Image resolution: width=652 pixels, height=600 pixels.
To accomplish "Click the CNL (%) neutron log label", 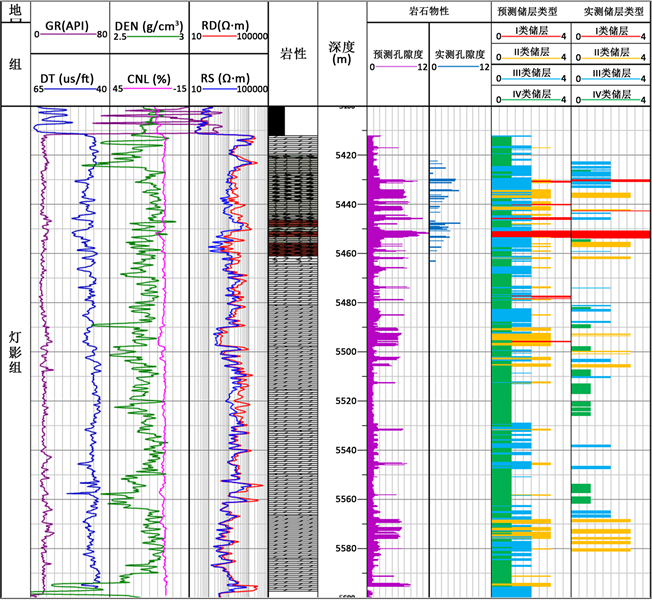I will pyautogui.click(x=148, y=77).
